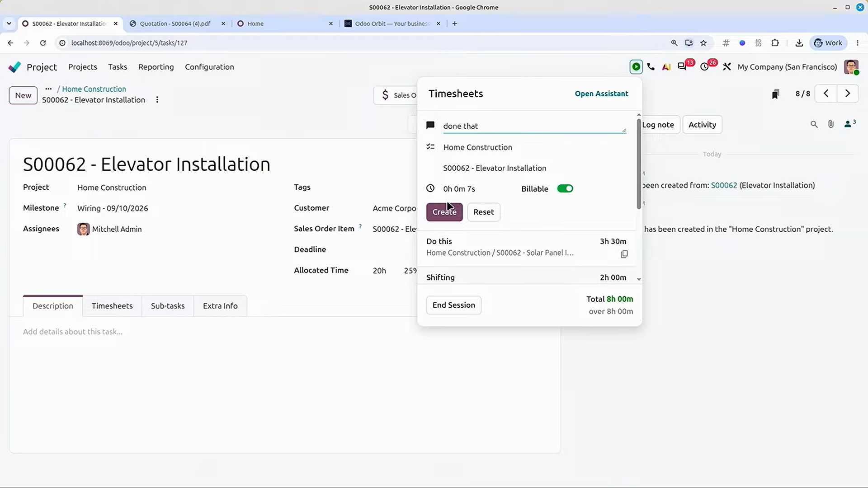Open the Chrome three-dot menu
The width and height of the screenshot is (868, 488).
tap(858, 43)
